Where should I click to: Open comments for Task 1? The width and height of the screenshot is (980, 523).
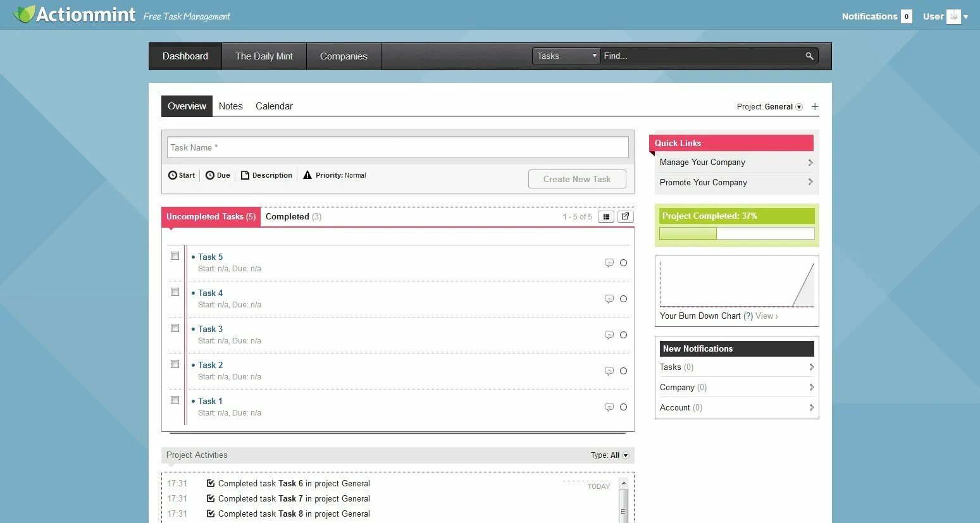[x=609, y=407]
